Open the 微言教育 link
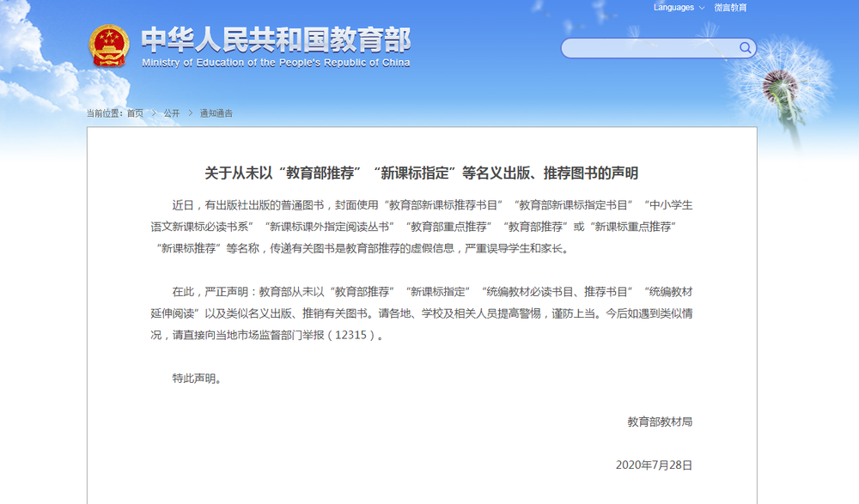The width and height of the screenshot is (859, 504). (730, 8)
